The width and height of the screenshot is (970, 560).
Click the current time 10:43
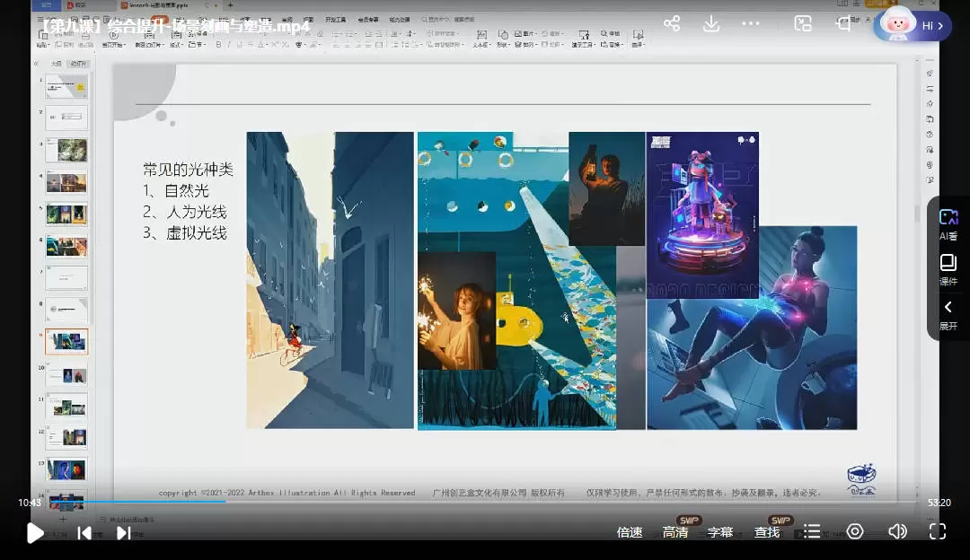tap(30, 503)
